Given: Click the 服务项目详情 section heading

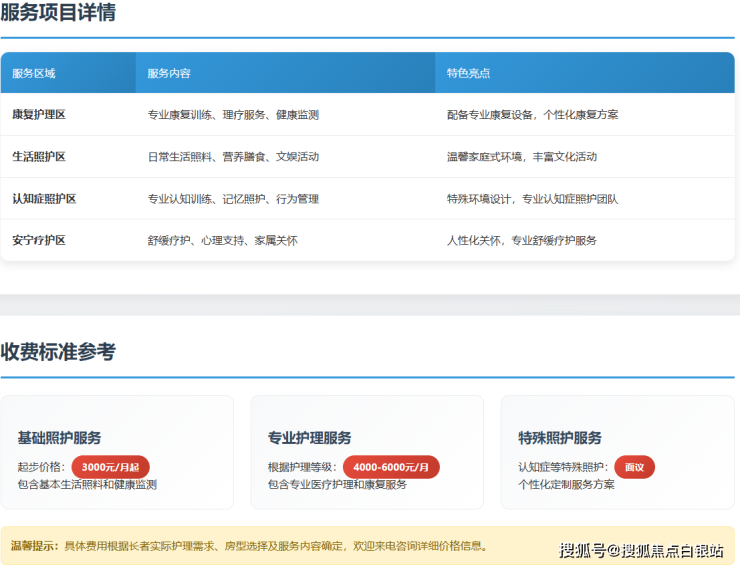Looking at the screenshot, I should pyautogui.click(x=58, y=13).
